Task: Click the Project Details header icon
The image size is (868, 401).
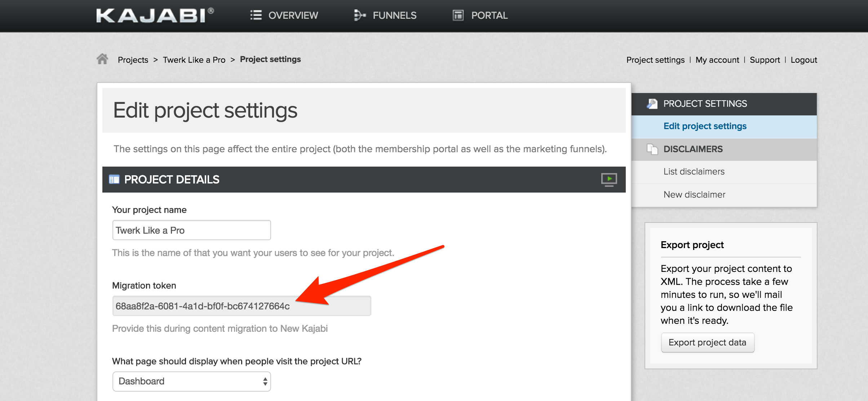Action: coord(114,179)
